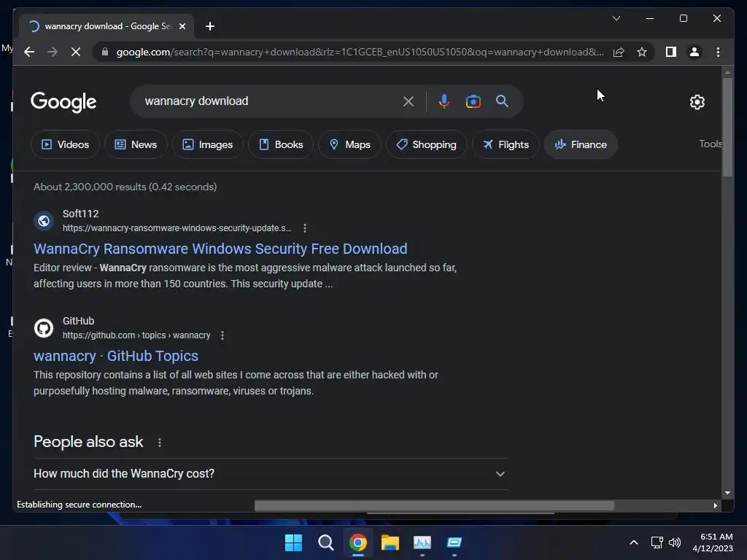The width and height of the screenshot is (747, 560).
Task: Show hidden system tray icons
Action: [634, 542]
